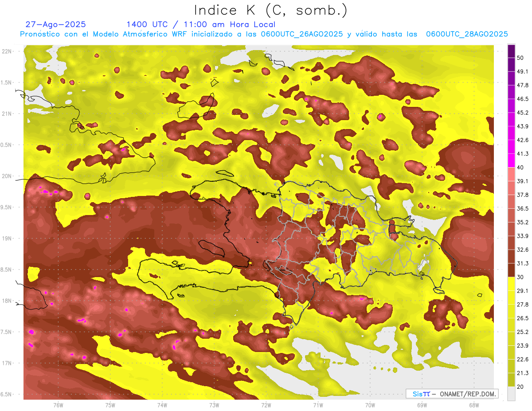Click the color bar label "36.5"
The height and width of the screenshot is (411, 532).
click(522, 208)
